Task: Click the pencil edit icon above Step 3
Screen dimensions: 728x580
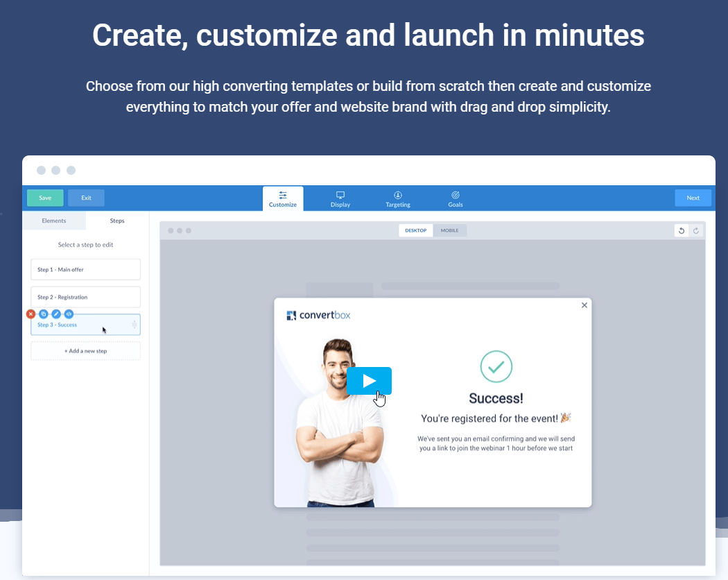Action: pyautogui.click(x=56, y=314)
